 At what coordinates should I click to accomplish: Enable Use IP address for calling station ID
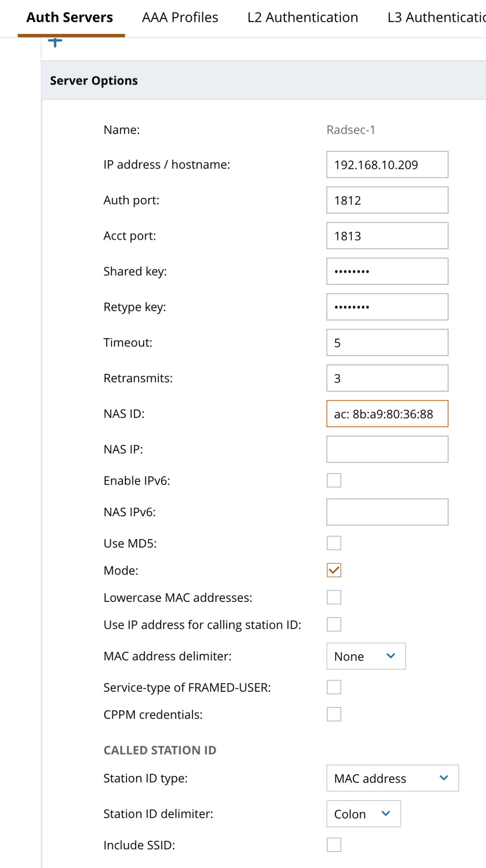pyautogui.click(x=334, y=624)
